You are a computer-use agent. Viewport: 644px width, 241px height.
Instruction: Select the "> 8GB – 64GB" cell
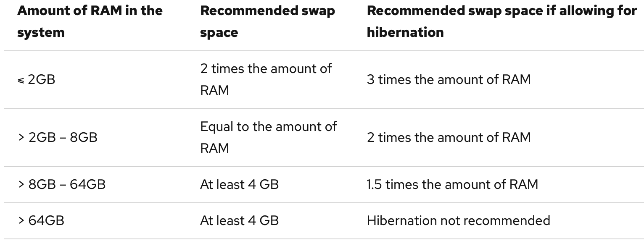(61, 185)
